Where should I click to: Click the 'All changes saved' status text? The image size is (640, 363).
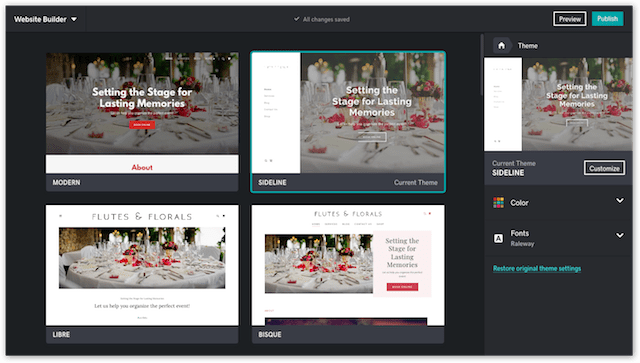[326, 19]
